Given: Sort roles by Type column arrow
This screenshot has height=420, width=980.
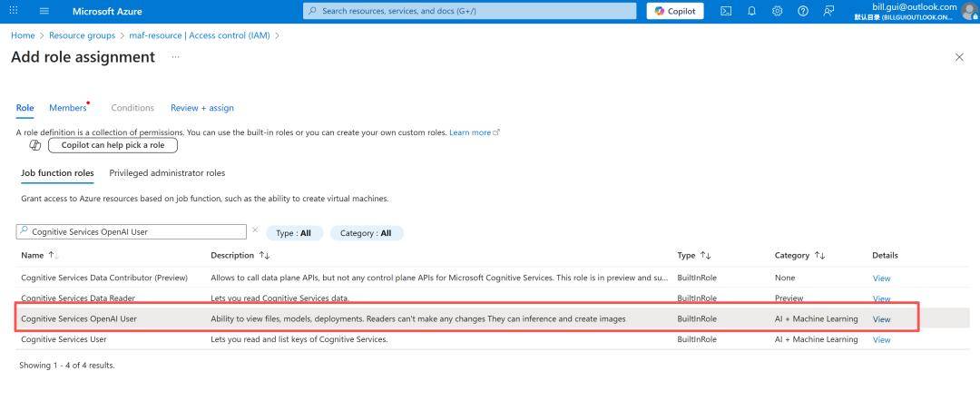Looking at the screenshot, I should pos(705,255).
